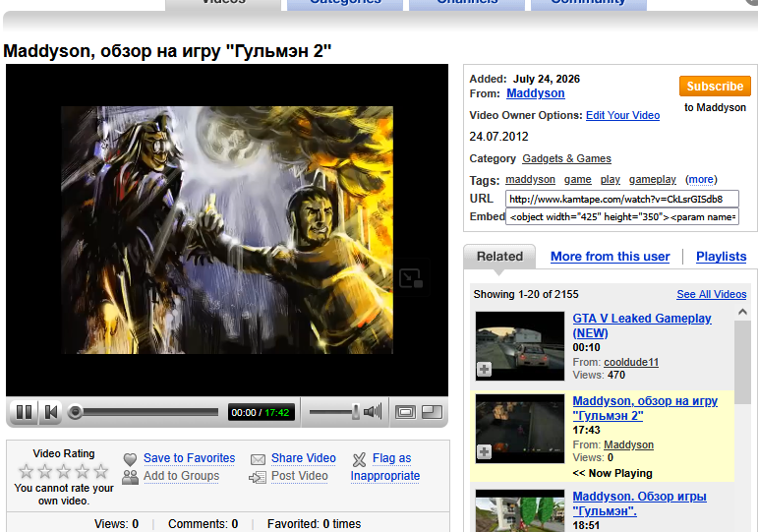758x532 pixels.
Task: Click the 24.07.2012 description text
Action: click(498, 137)
